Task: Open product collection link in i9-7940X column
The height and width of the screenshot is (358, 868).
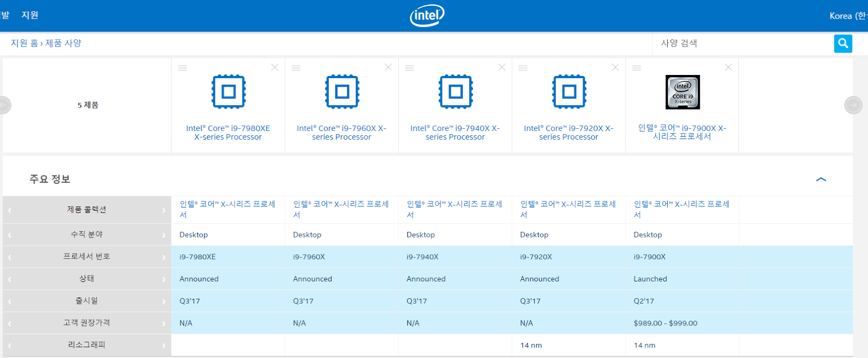Action: pos(455,209)
